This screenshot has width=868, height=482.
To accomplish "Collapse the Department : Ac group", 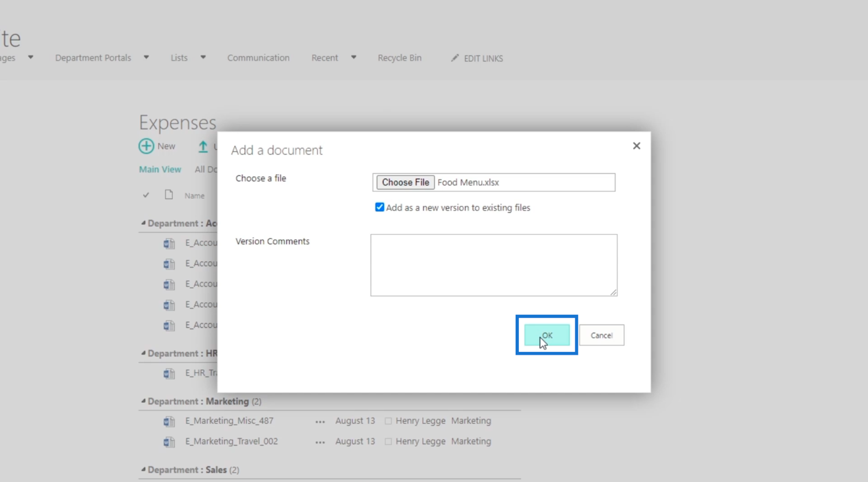I will click(x=143, y=223).
